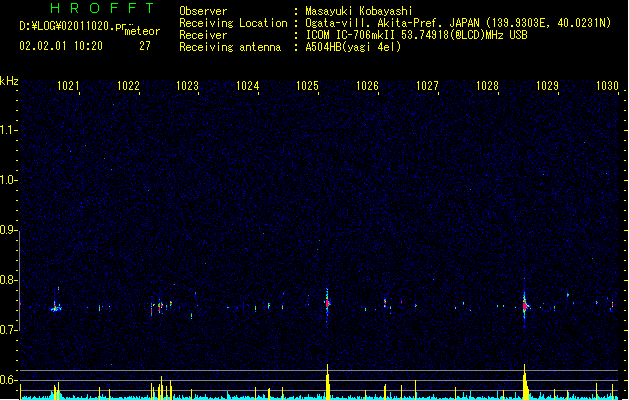Click the tallest yellow power spike after 1025
629x400 pixels.
pos(328,382)
